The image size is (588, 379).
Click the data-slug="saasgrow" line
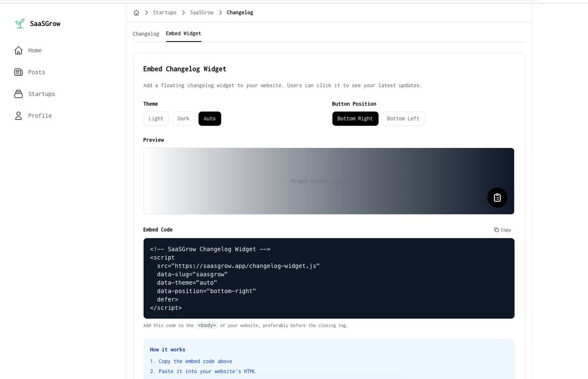(193, 274)
